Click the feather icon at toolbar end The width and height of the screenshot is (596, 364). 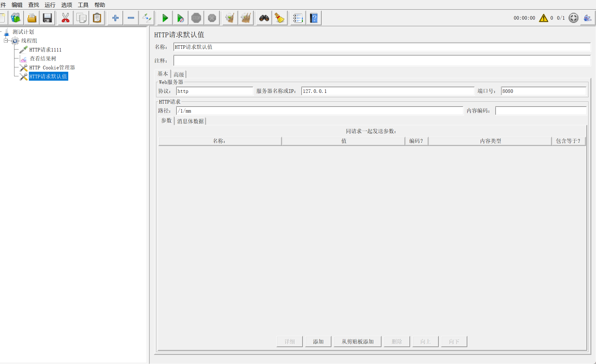point(588,18)
